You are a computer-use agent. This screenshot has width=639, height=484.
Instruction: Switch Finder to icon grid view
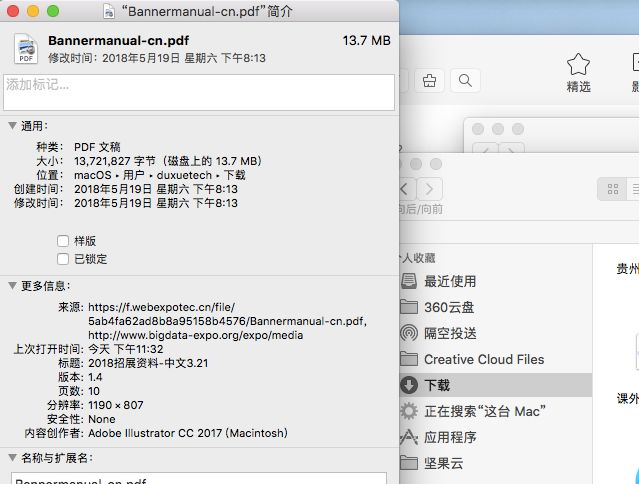click(613, 189)
